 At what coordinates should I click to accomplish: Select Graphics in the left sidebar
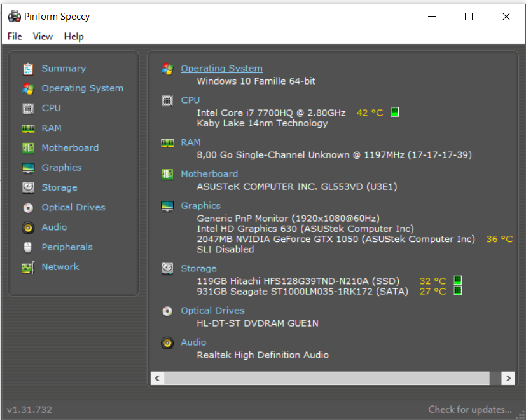point(61,168)
